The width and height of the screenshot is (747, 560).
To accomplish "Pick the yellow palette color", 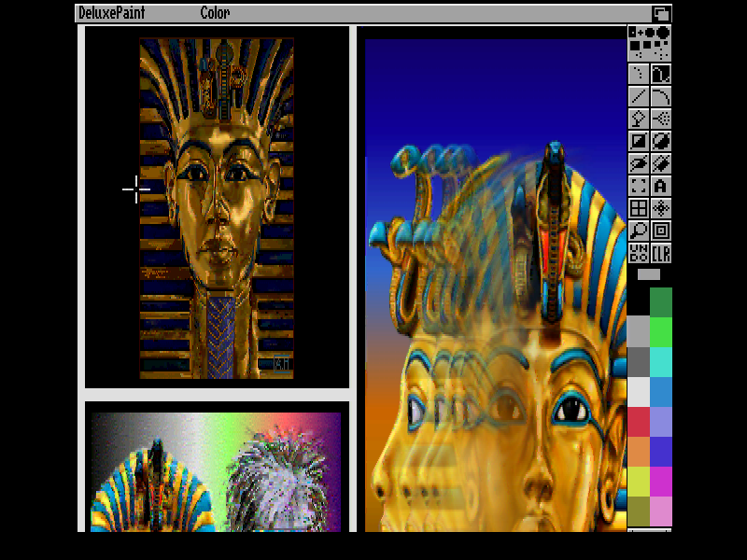I will [639, 482].
